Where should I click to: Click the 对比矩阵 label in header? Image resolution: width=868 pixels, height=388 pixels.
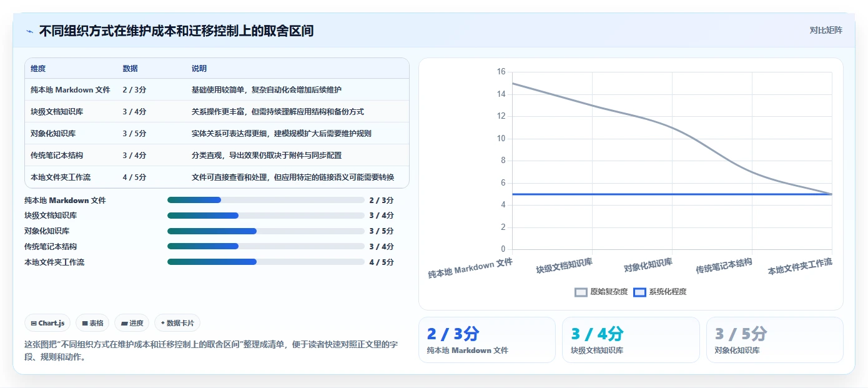[826, 30]
